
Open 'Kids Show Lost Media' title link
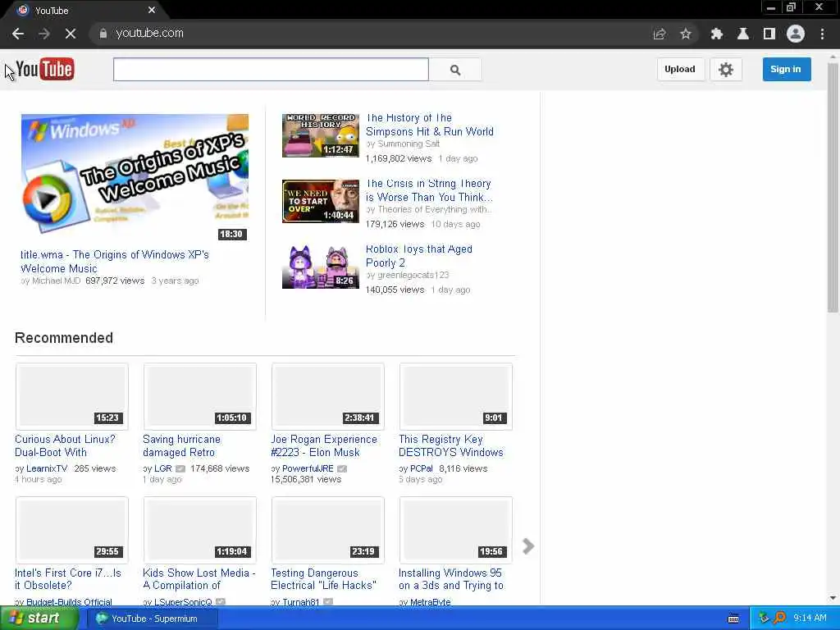click(x=199, y=579)
